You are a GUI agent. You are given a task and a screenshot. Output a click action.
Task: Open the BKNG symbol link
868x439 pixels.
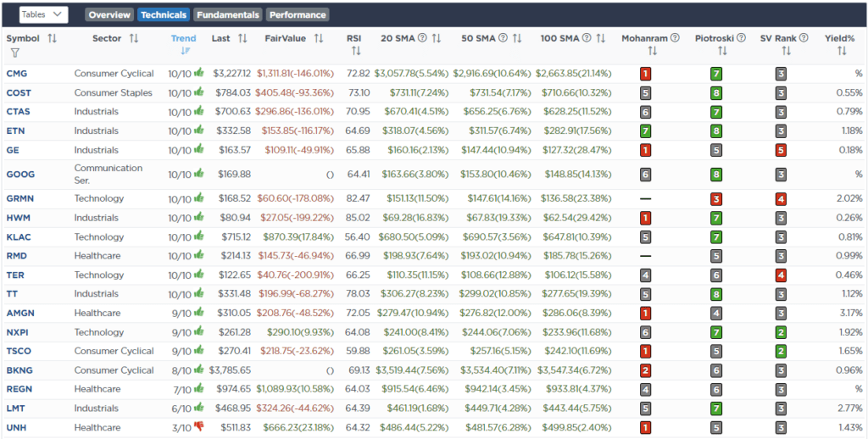tap(19, 370)
